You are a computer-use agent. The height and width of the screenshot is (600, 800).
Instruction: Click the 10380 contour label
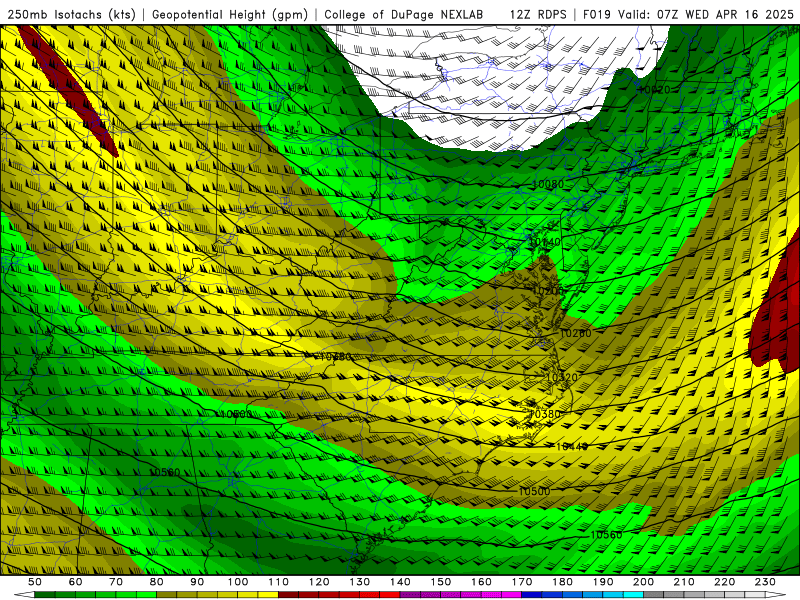click(545, 414)
